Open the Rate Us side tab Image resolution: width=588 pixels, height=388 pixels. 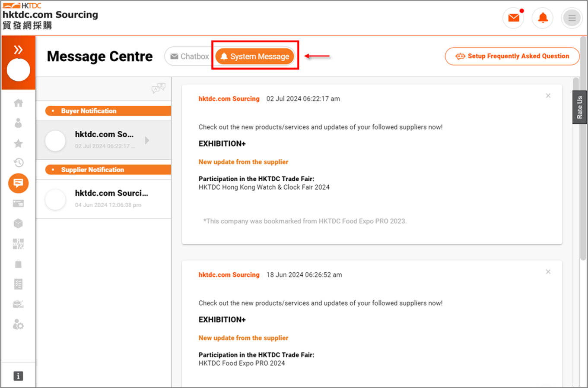pyautogui.click(x=579, y=107)
